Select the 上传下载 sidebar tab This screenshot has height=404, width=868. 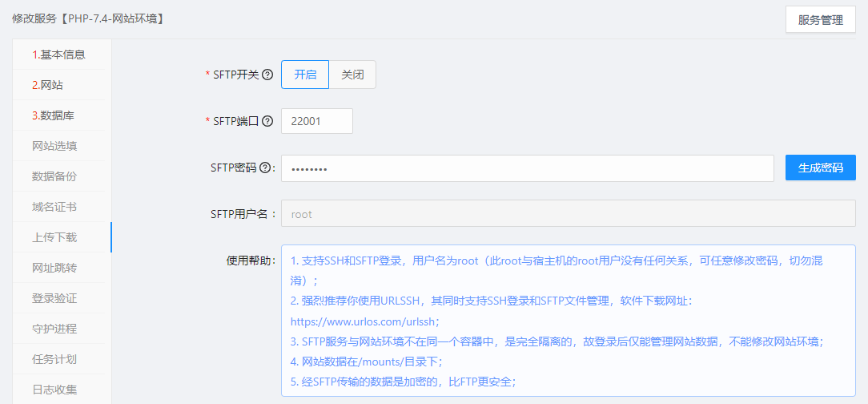click(54, 237)
